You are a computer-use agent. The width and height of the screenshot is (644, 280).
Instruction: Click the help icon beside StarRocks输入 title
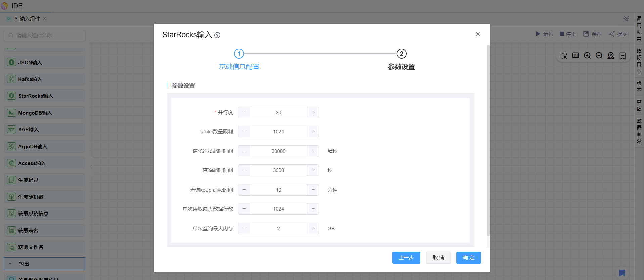click(x=217, y=35)
